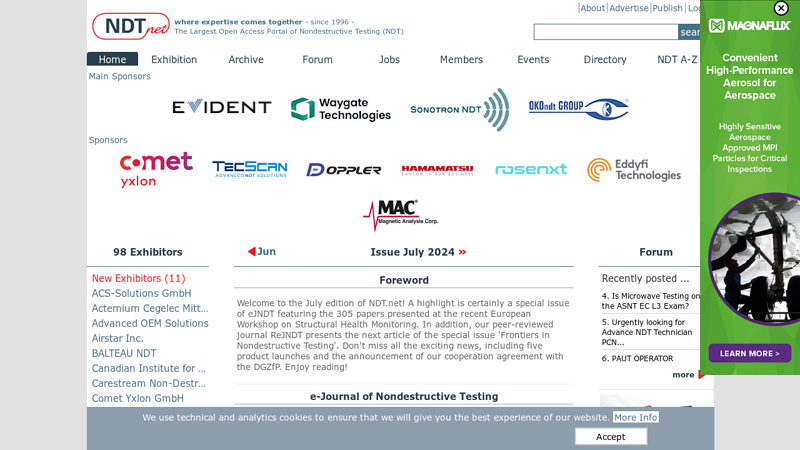The width and height of the screenshot is (800, 450).
Task: Open Airstar Inc. exhibitor
Action: [117, 338]
